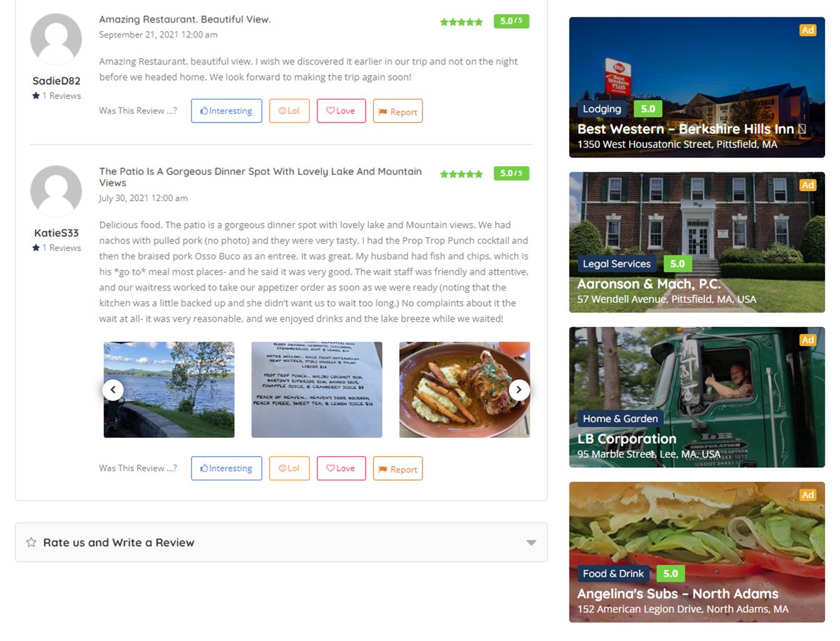Open the cocktail menu photo thumbnail
Viewport: 840px width, 641px height.
pos(317,390)
